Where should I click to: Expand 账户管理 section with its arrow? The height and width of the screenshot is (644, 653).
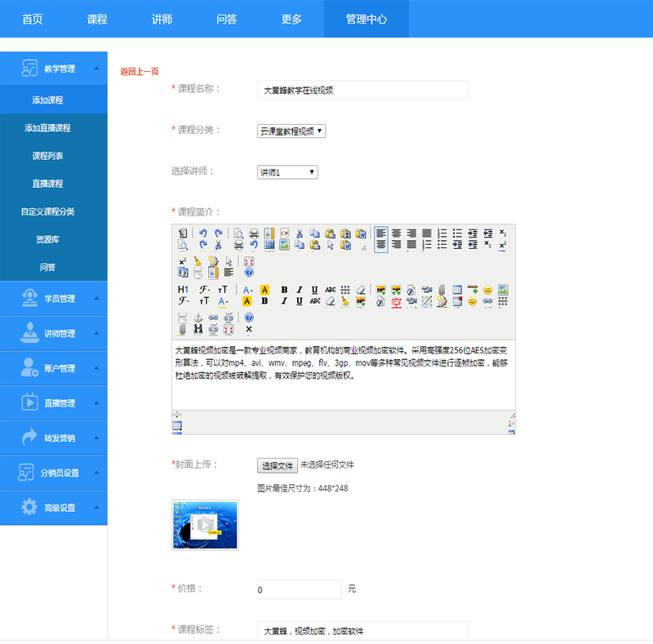97,368
